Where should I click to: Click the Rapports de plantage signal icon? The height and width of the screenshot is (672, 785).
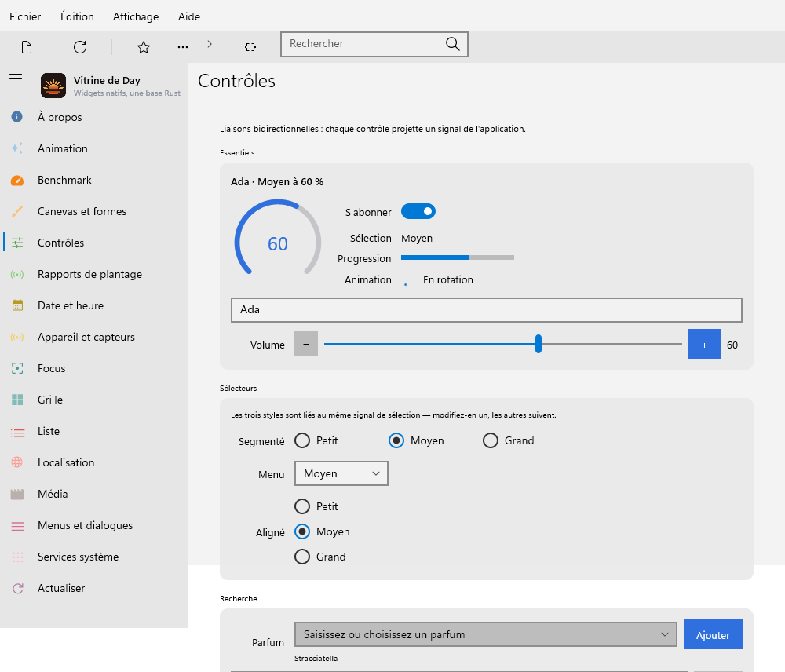point(17,275)
